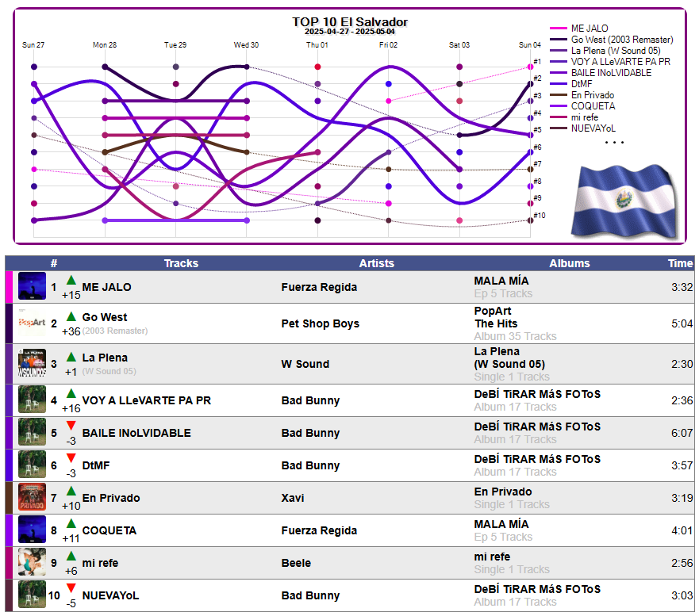The image size is (699, 616).
Task: Click the Wed 30 date label on chart
Action: pyautogui.click(x=246, y=45)
